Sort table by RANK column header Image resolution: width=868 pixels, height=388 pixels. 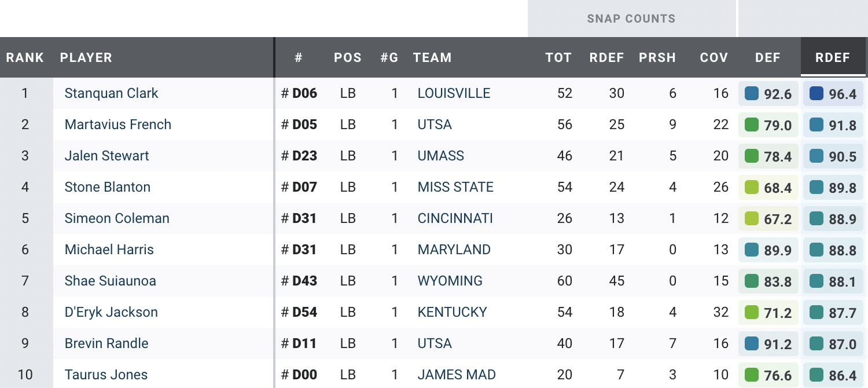[25, 57]
